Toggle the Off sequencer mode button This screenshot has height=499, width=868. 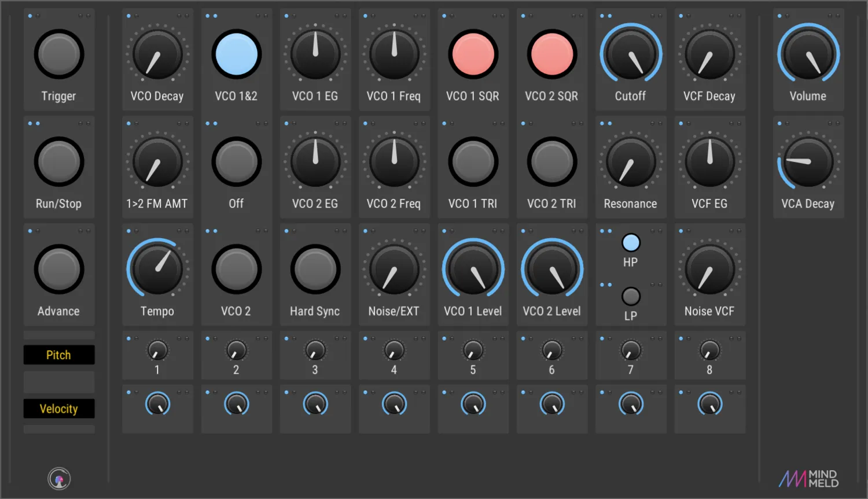tap(237, 162)
